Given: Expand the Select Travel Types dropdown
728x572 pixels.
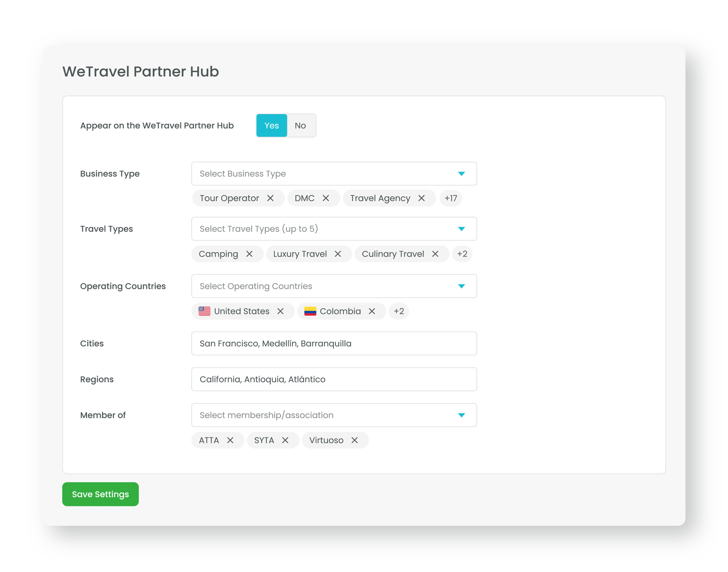Looking at the screenshot, I should tap(334, 229).
